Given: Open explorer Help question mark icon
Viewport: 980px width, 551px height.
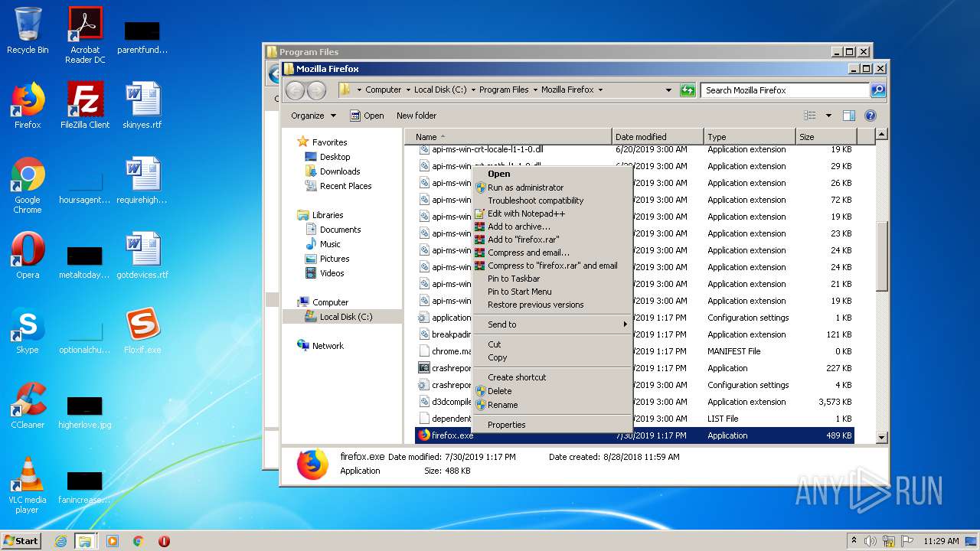Looking at the screenshot, I should click(871, 116).
